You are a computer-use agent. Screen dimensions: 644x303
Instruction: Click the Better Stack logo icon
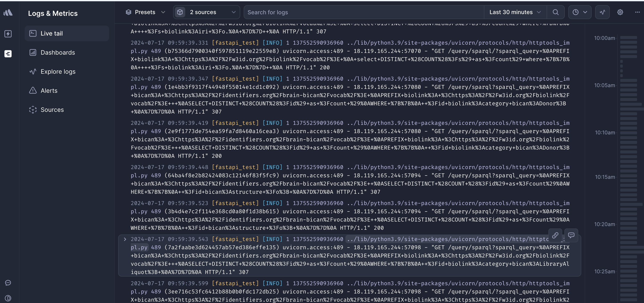pos(8,13)
